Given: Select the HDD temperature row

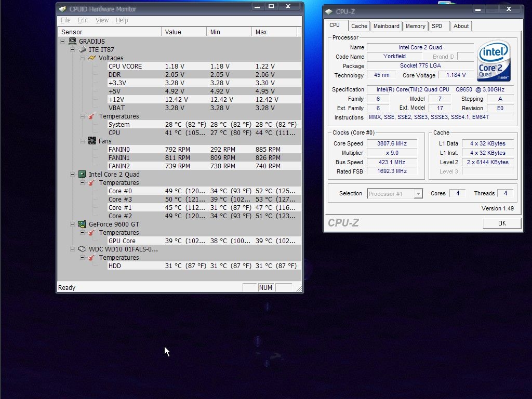Looking at the screenshot, I should [204, 265].
